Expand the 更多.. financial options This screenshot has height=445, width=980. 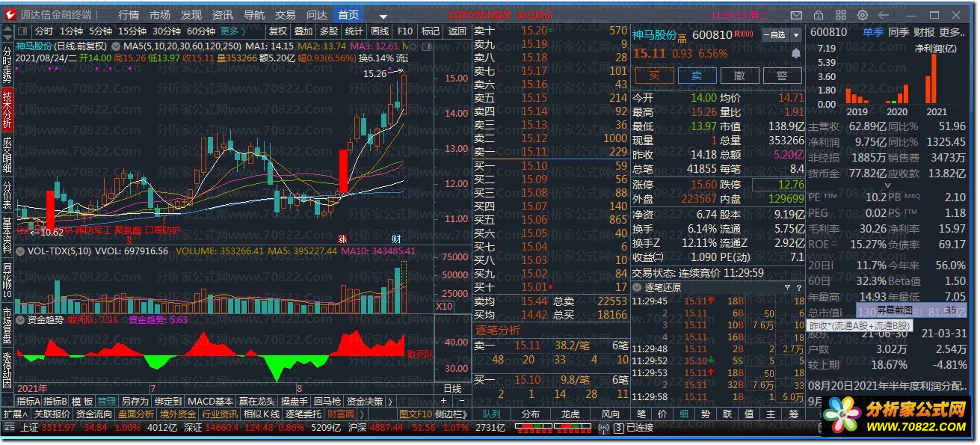point(952,32)
